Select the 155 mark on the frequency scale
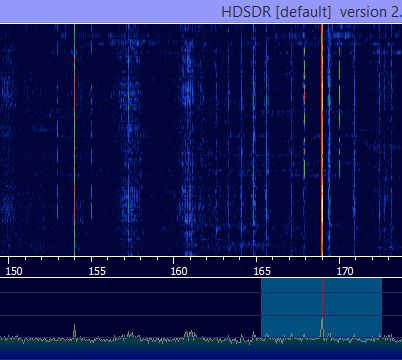402x360 pixels. click(97, 271)
